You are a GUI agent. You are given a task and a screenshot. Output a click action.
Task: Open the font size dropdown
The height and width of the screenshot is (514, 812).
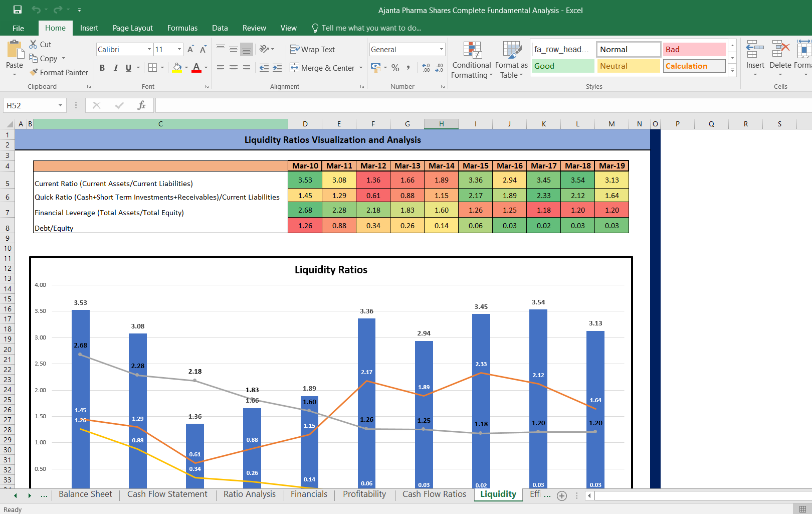click(x=179, y=49)
